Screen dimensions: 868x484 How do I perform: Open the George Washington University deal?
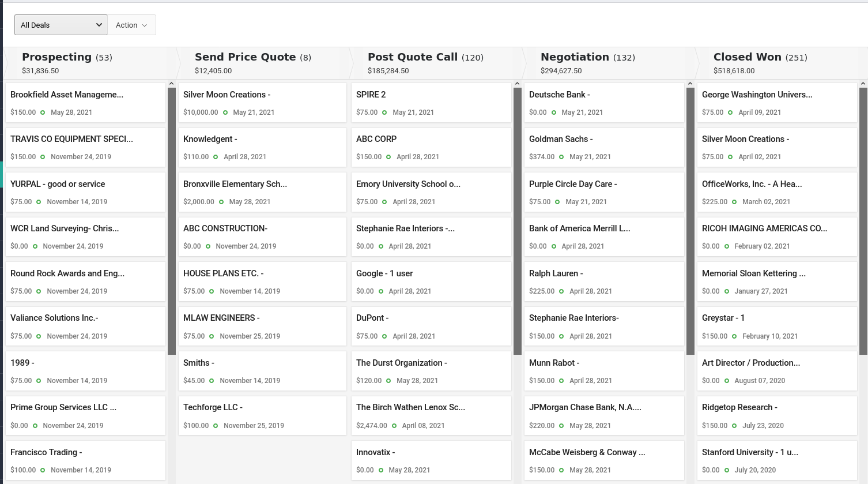pyautogui.click(x=777, y=103)
